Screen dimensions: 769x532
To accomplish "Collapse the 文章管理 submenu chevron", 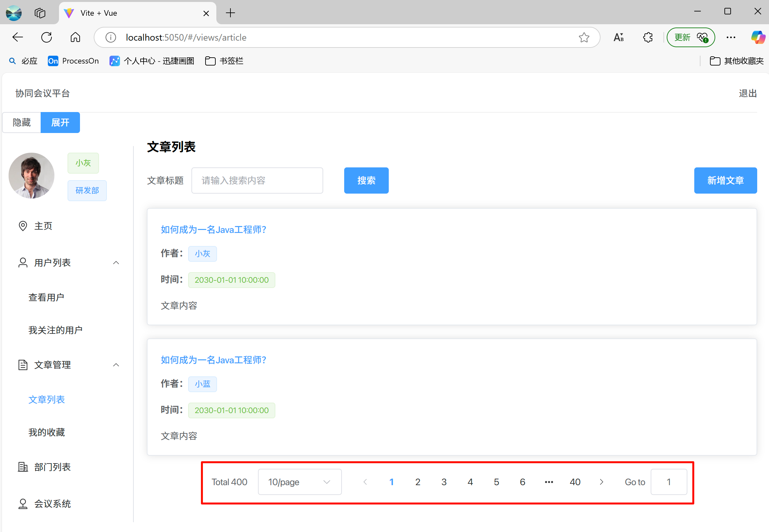I will point(116,365).
